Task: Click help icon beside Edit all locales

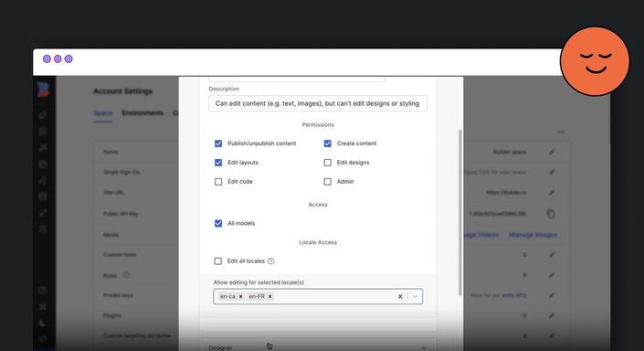Action: (x=270, y=261)
